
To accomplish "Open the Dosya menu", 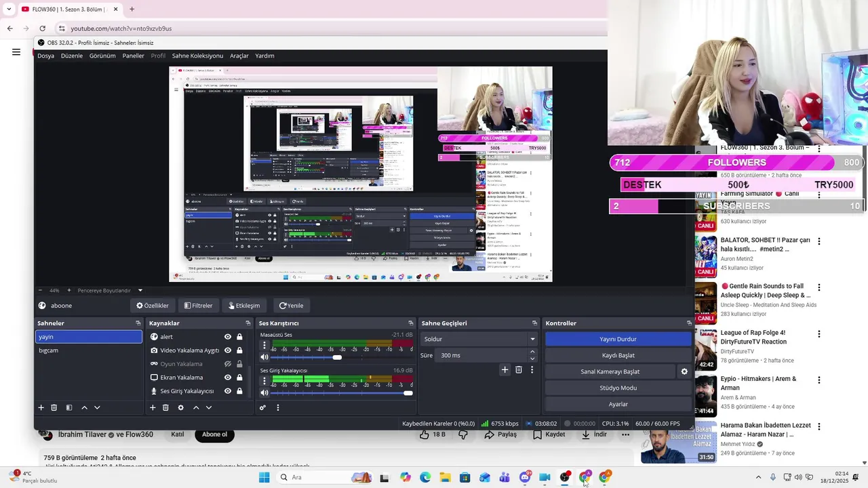I will click(45, 56).
